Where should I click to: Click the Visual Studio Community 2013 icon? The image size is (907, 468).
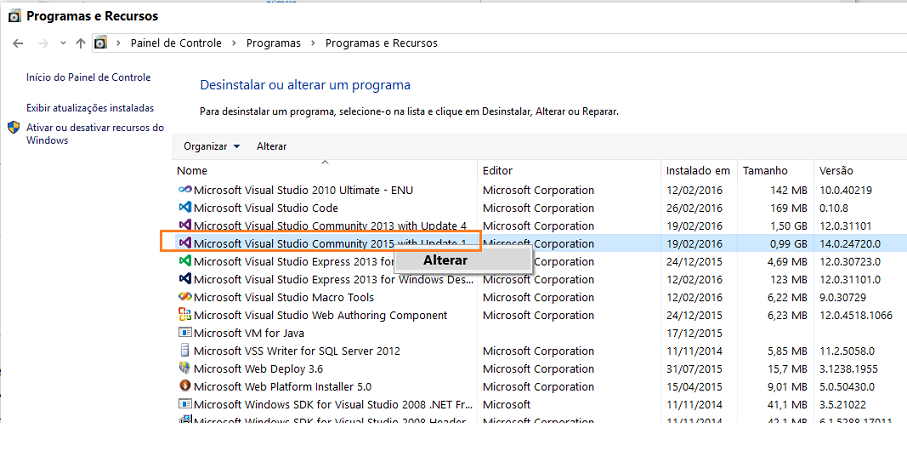[x=185, y=225]
